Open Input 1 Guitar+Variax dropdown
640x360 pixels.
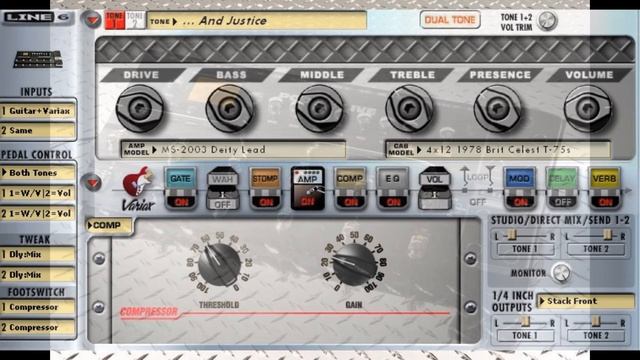click(x=38, y=111)
